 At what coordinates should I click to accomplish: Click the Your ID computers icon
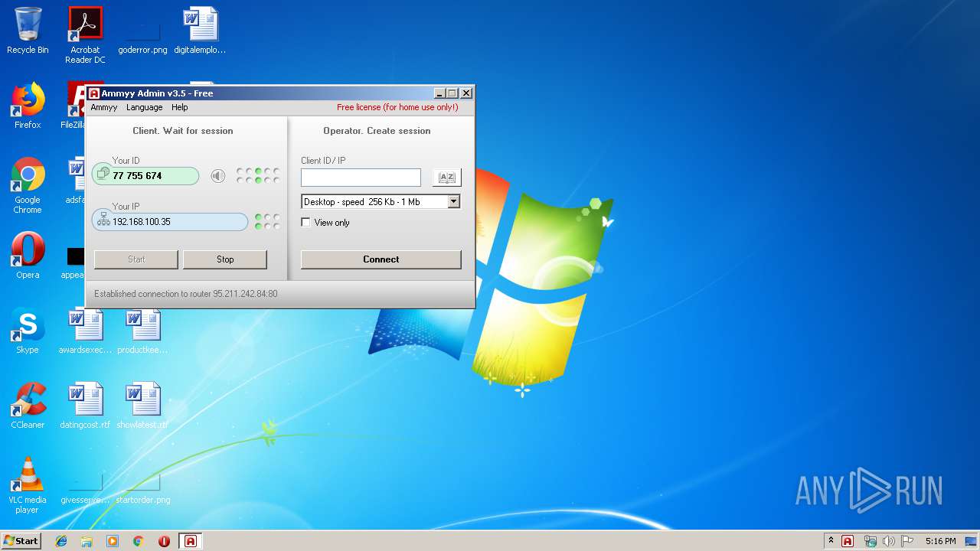point(103,174)
